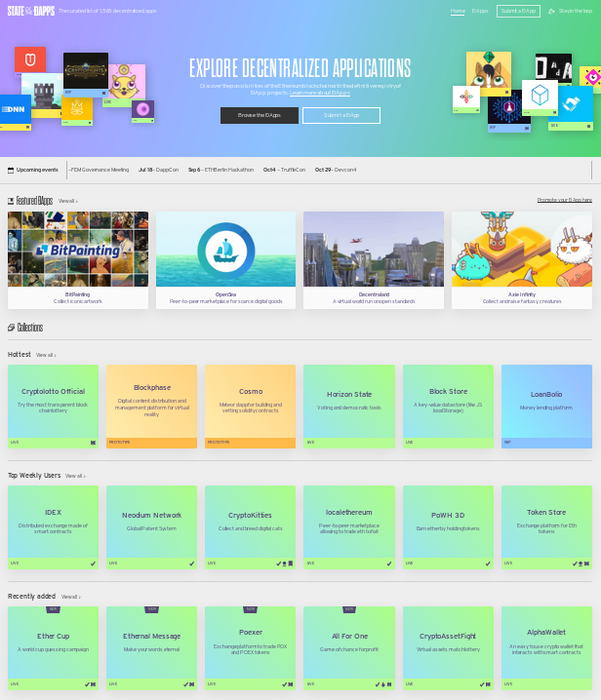This screenshot has width=601, height=700.
Task: Open the Ethernal Message card
Action: click(x=151, y=648)
